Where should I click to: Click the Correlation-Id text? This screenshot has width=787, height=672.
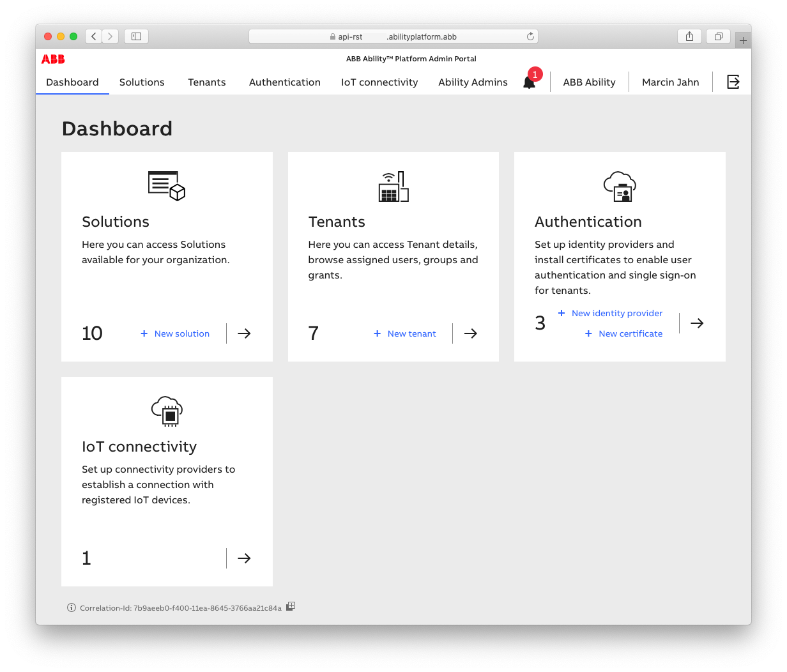[x=181, y=608]
